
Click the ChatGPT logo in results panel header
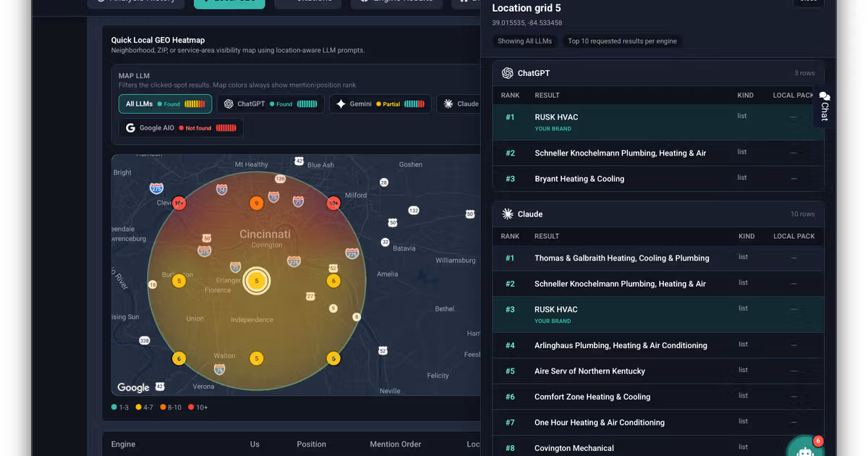click(x=507, y=73)
